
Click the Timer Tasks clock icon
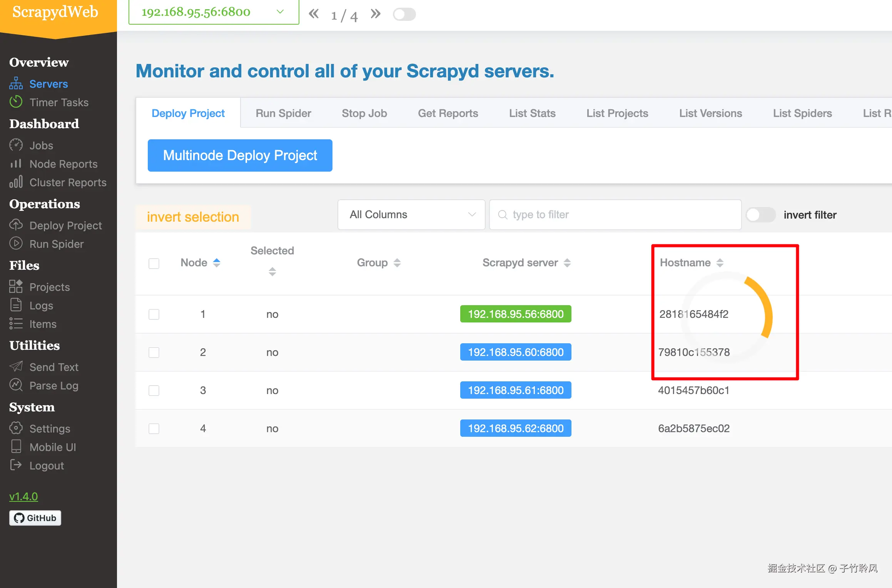[16, 102]
